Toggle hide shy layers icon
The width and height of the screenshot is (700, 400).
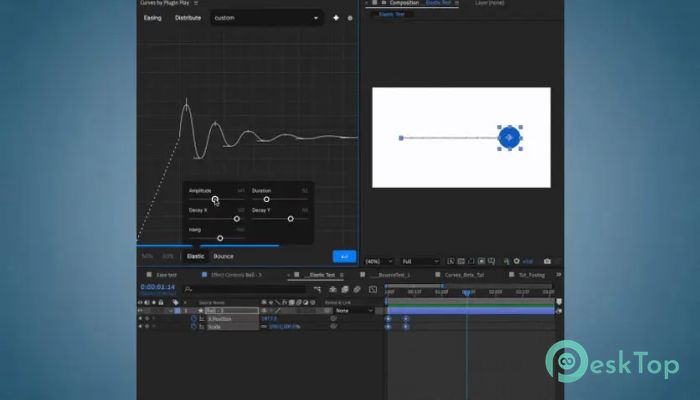point(333,290)
